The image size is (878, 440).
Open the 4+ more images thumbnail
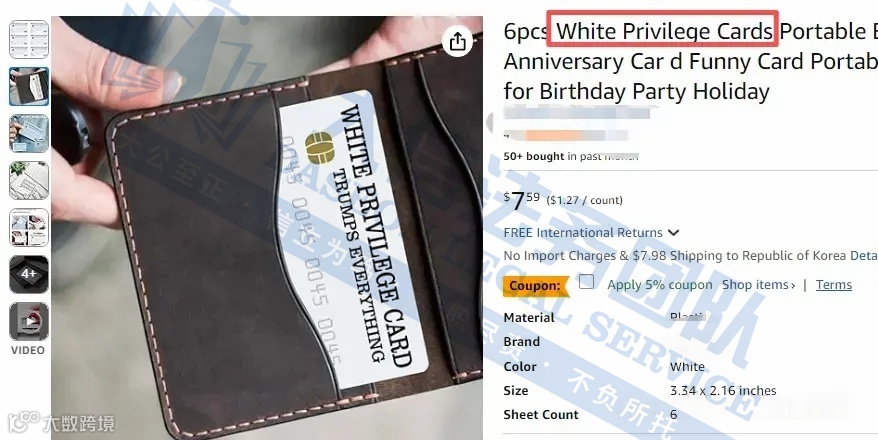click(x=29, y=274)
